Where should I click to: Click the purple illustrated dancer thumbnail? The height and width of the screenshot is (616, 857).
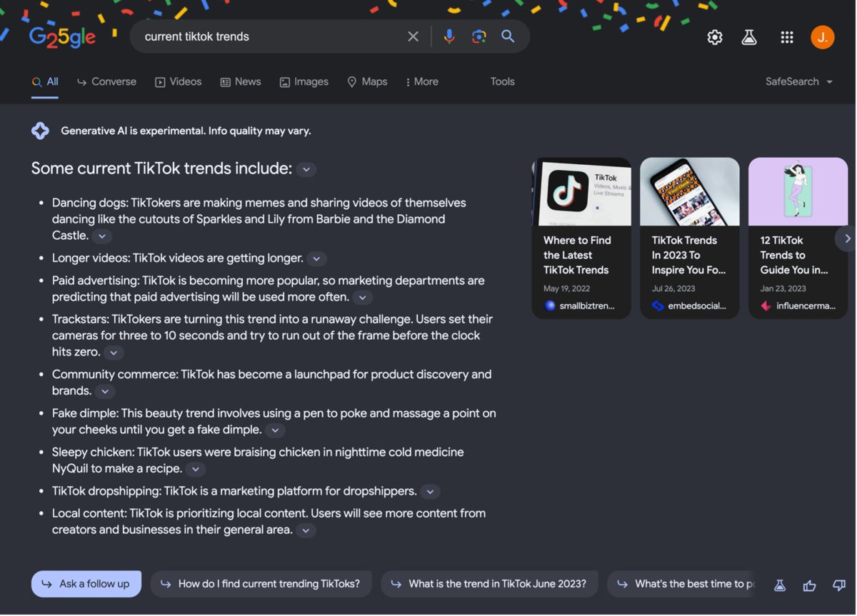click(798, 191)
